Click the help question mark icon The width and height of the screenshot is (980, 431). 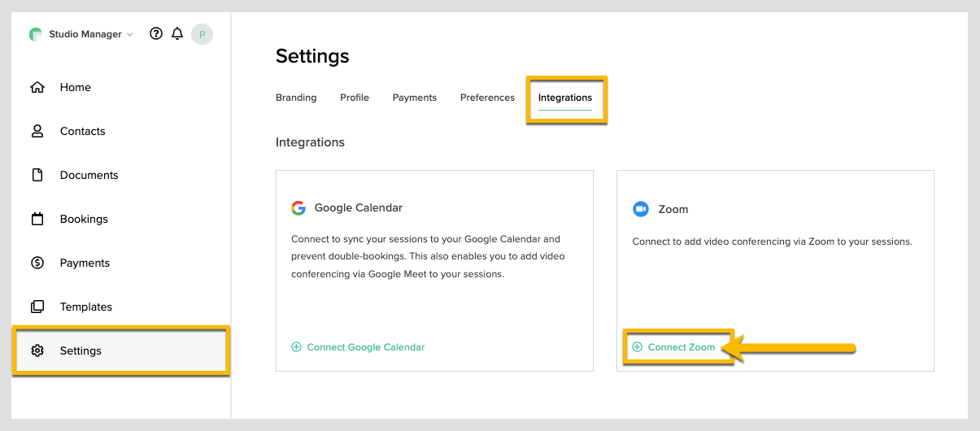click(156, 34)
